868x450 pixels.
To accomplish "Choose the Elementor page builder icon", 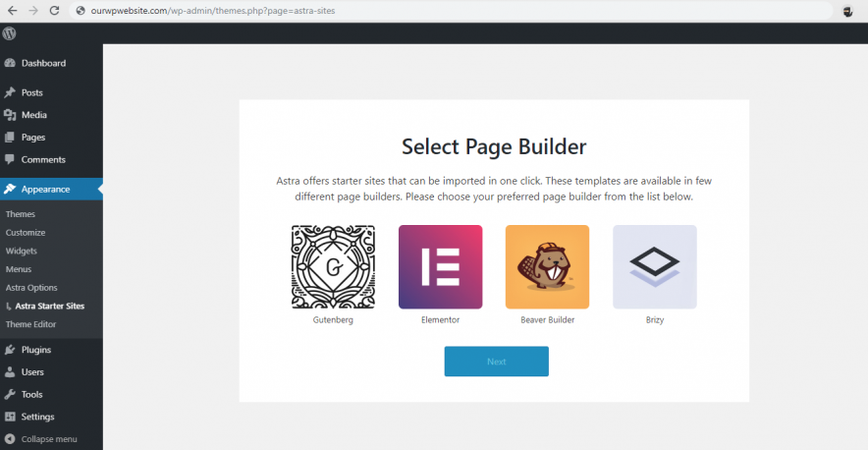I will pos(440,266).
